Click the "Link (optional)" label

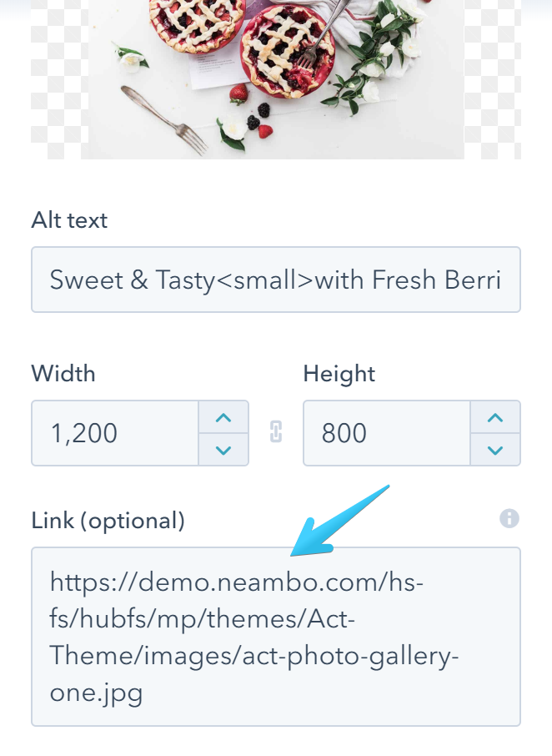click(108, 521)
